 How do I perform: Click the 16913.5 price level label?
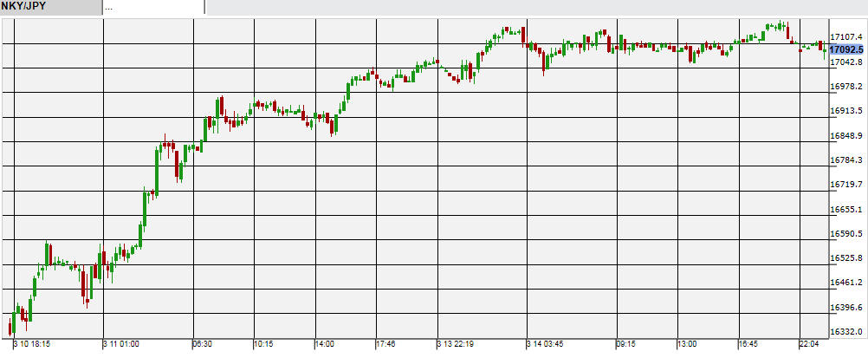point(845,111)
